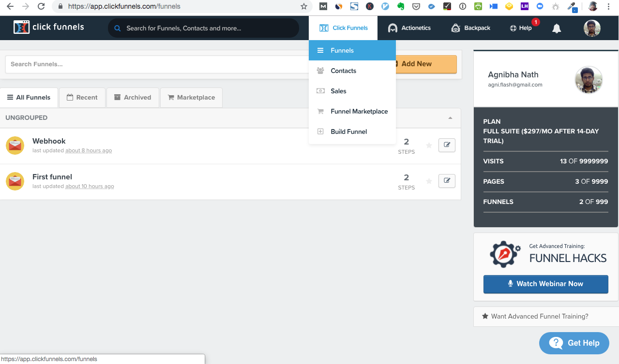Click the ClickFunnels logo
619x364 pixels.
pyautogui.click(x=48, y=28)
